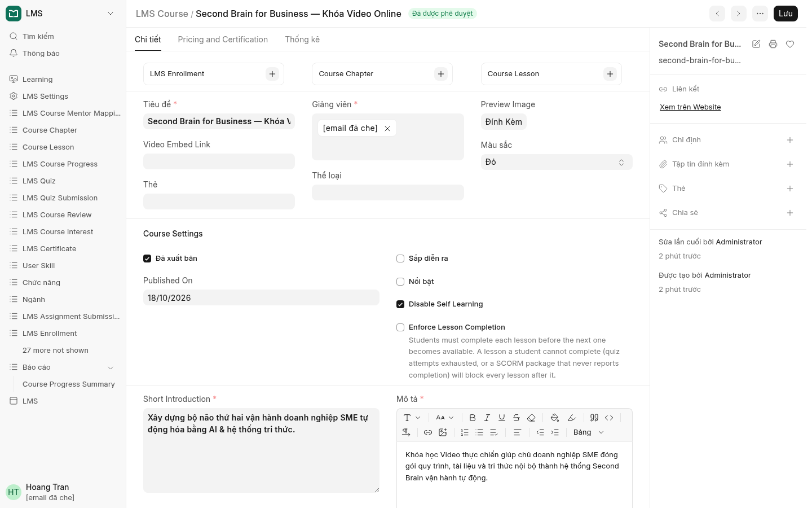Open the heading style dropdown in editor
This screenshot has height=508, width=812.
pos(412,418)
